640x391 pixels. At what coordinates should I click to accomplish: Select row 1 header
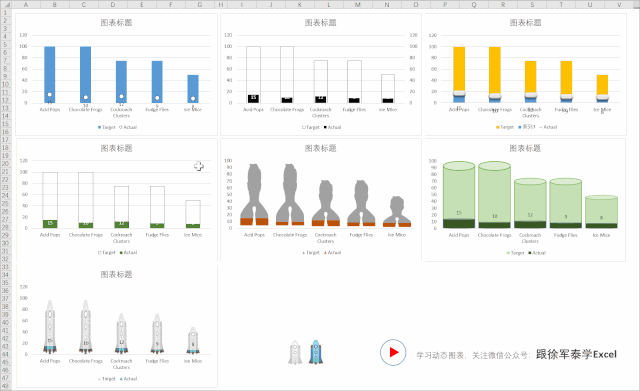(x=6, y=13)
